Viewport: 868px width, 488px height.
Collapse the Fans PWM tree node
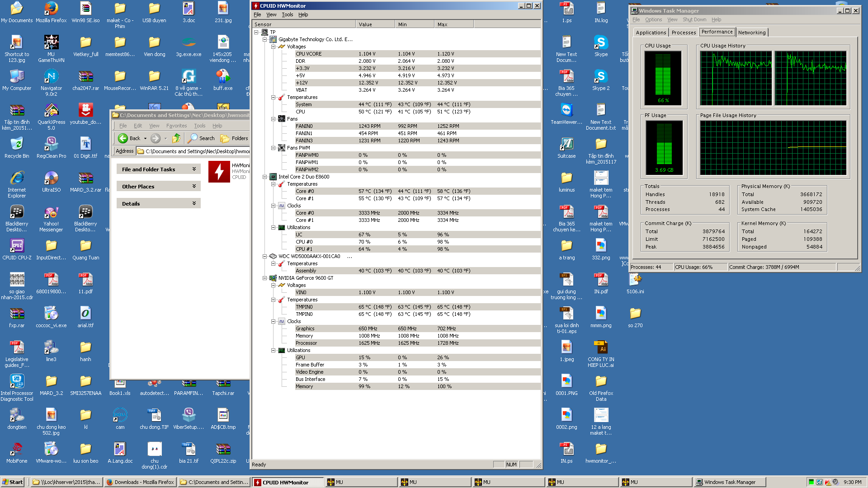click(x=273, y=148)
